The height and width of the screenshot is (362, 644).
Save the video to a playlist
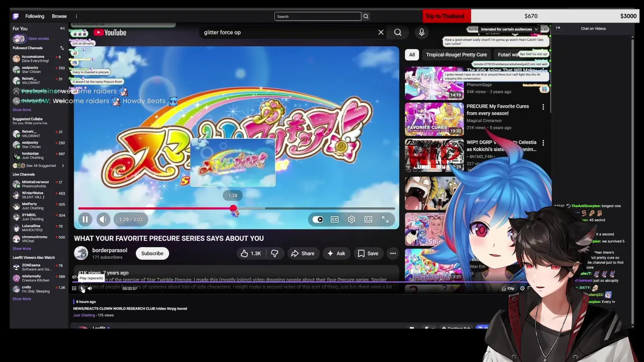tap(368, 253)
